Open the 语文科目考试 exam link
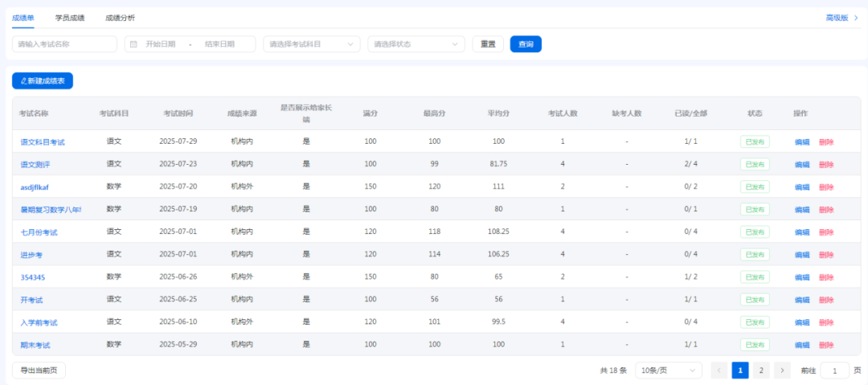This screenshot has width=868, height=385. (43, 142)
